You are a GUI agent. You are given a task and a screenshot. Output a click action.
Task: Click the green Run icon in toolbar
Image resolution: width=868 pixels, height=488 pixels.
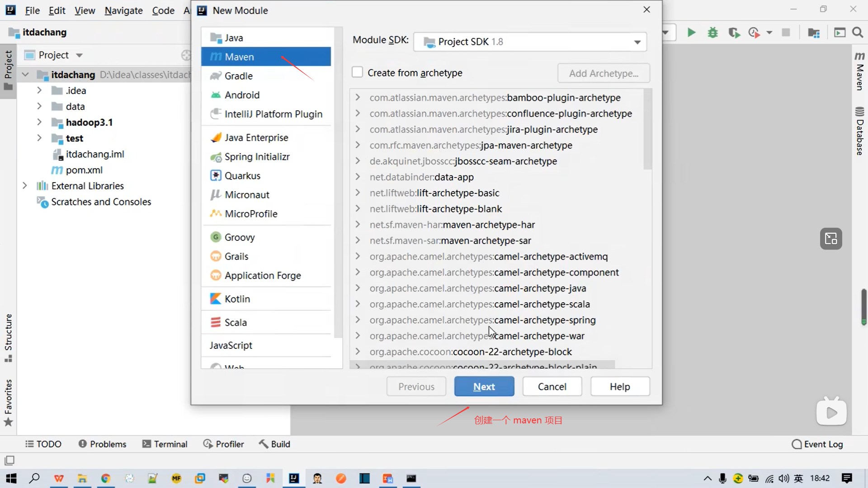691,33
